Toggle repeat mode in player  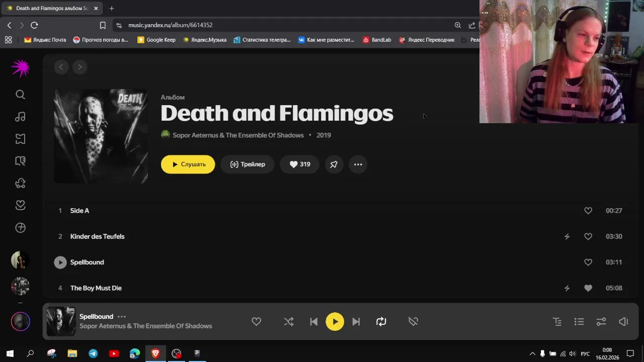(x=381, y=322)
